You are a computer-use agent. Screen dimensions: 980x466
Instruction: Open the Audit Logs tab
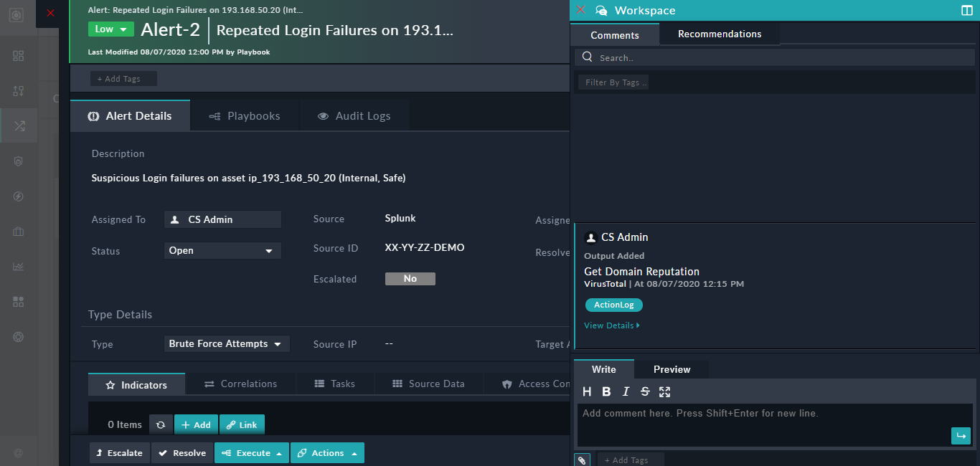pos(354,115)
